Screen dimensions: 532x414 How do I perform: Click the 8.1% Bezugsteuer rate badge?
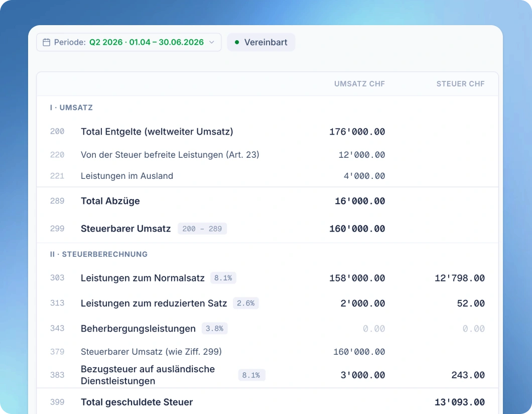[x=251, y=375]
